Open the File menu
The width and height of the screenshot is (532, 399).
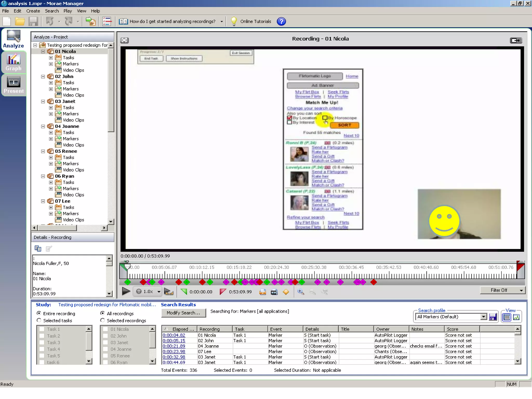point(5,11)
